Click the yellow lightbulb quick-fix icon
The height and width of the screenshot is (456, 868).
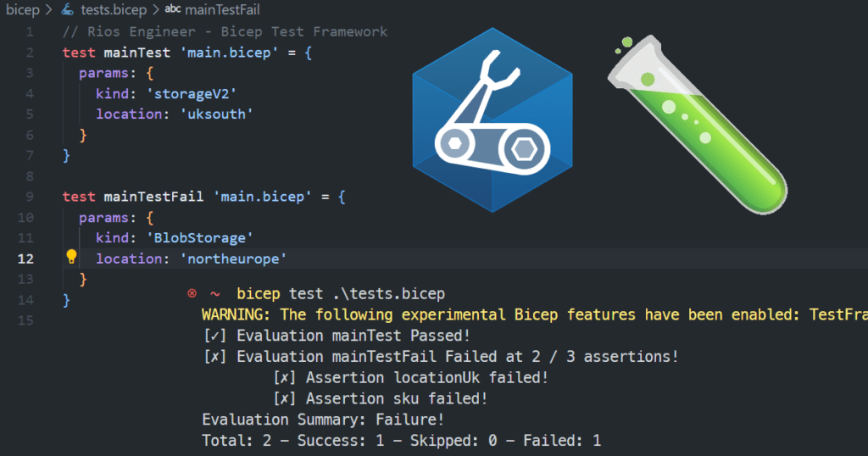click(71, 256)
